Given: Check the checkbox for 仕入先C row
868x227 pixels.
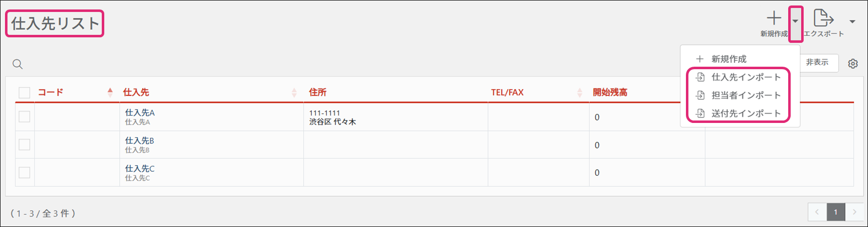Looking at the screenshot, I should [x=24, y=173].
